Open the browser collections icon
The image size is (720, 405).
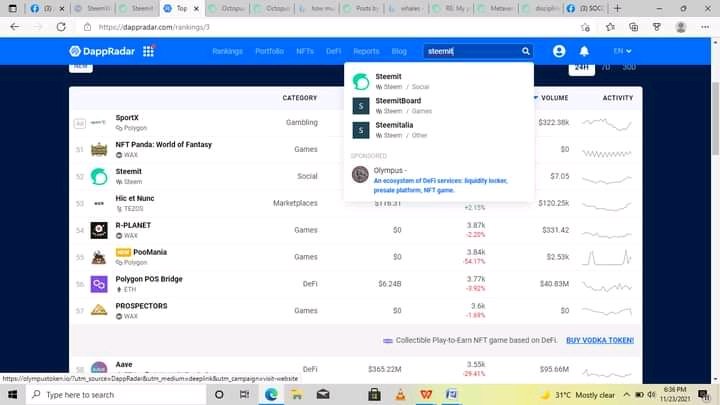[634, 27]
